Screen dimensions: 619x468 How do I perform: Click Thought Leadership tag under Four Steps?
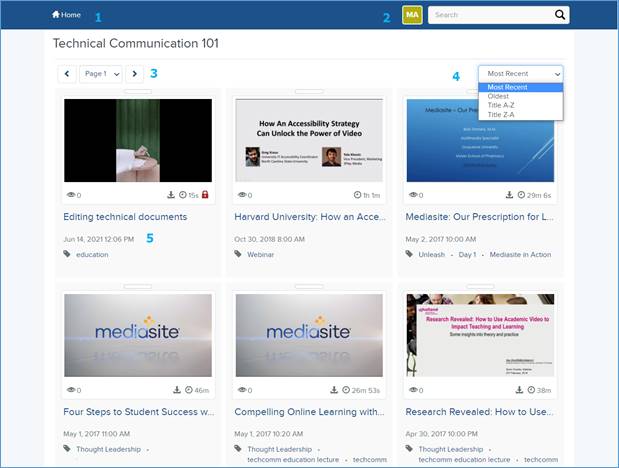click(109, 449)
